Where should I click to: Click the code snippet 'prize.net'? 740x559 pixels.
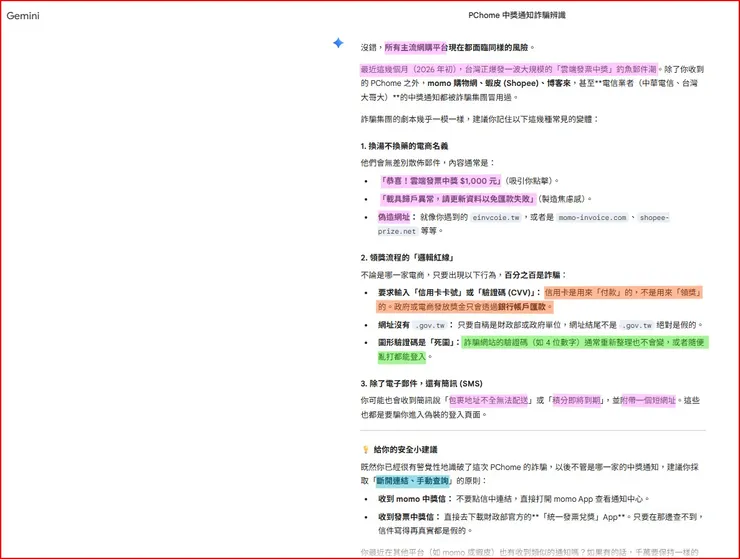click(x=397, y=231)
